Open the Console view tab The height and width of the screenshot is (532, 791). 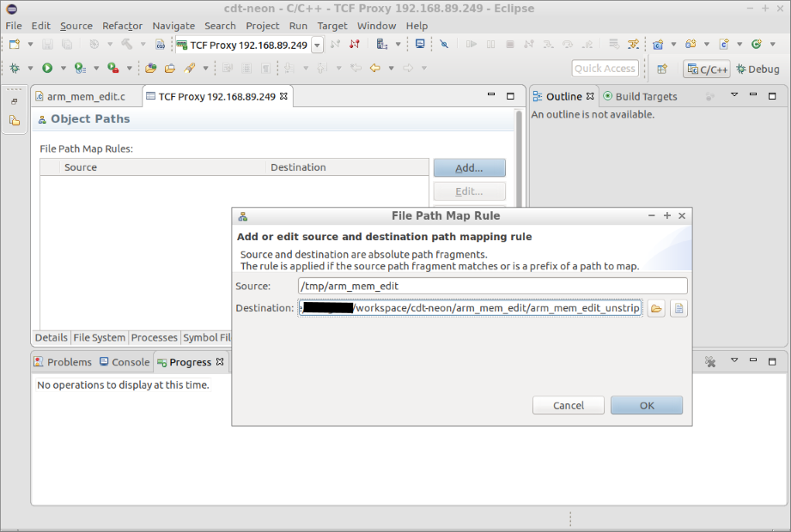click(x=125, y=362)
